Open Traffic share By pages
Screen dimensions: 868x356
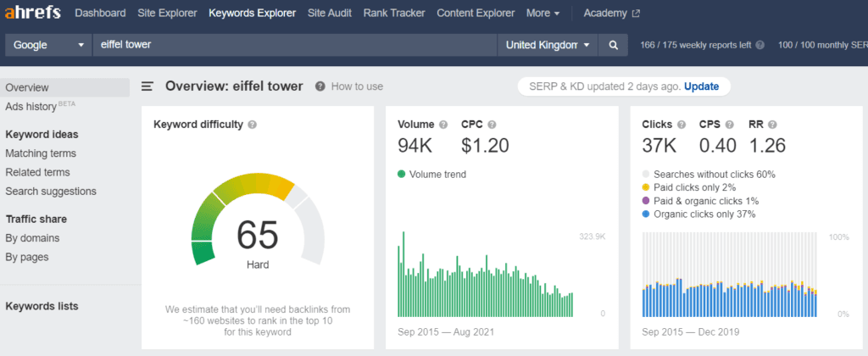click(27, 257)
